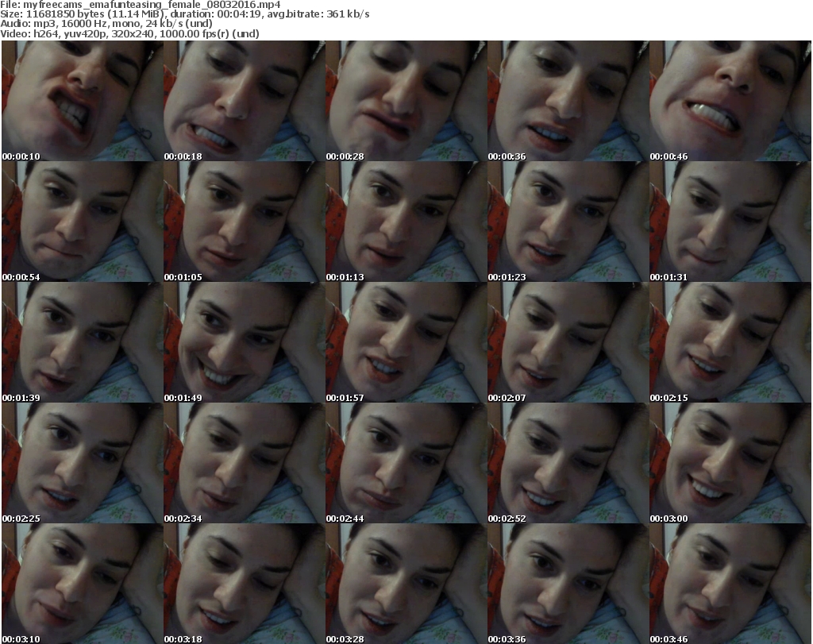
Task: Pick the preview frame at 00:02:07
Action: [568, 343]
